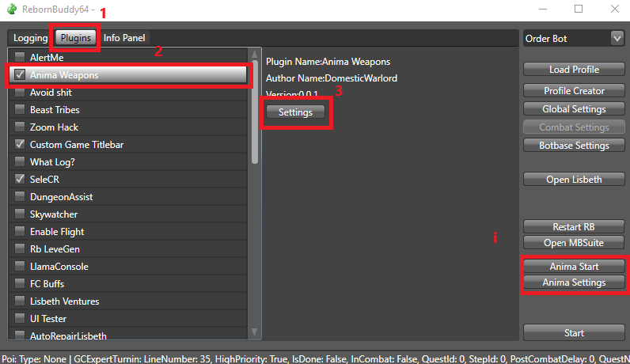Check the UI Tester plugin box
630x364 pixels.
[19, 318]
